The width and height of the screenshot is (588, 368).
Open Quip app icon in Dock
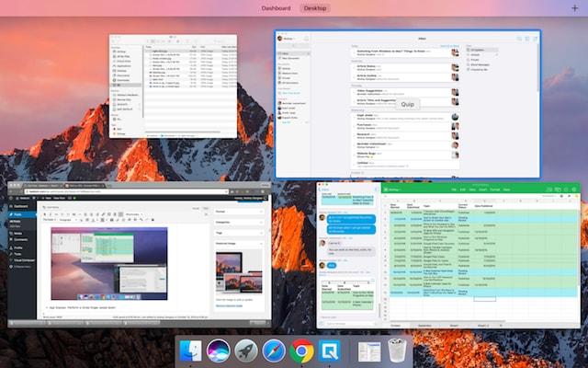point(329,351)
